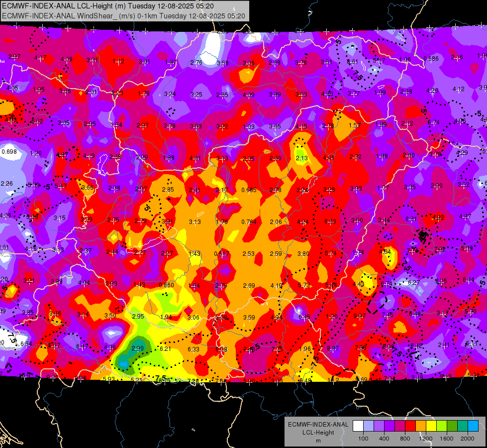Select the bright blue swatch in legend
The width and height of the screenshot is (487, 448).
pyautogui.click(x=473, y=426)
